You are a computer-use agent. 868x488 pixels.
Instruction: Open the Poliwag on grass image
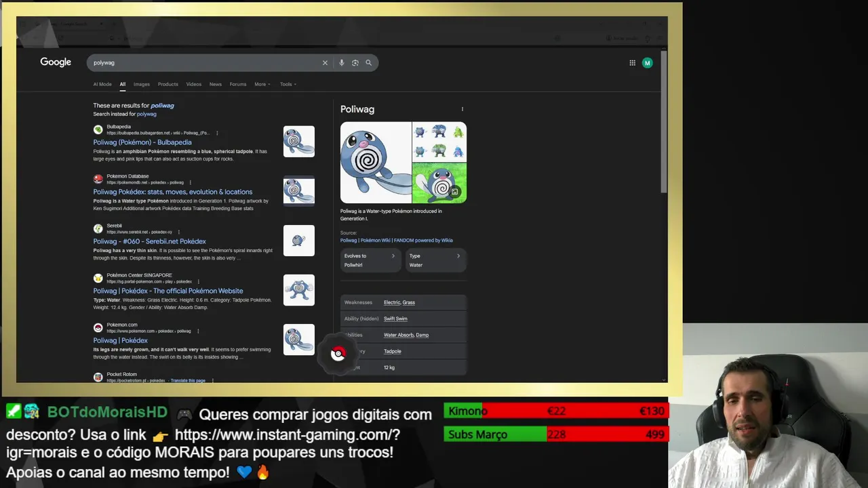click(439, 183)
